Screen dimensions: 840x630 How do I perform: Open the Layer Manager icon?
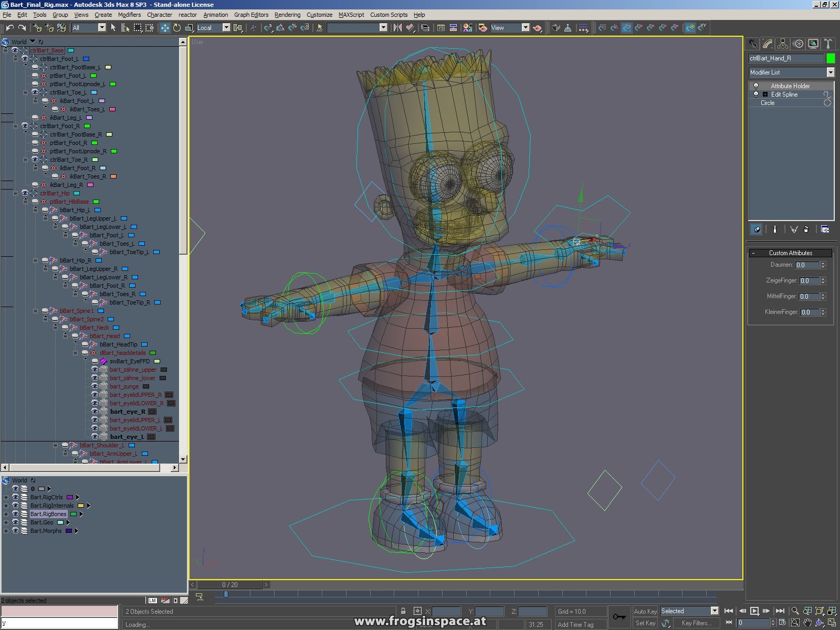pyautogui.click(x=425, y=28)
